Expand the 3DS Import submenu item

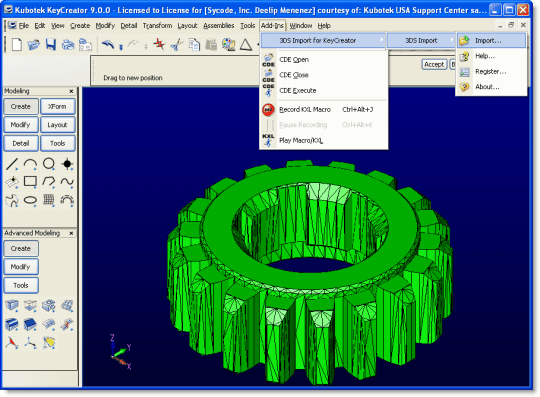click(x=422, y=41)
